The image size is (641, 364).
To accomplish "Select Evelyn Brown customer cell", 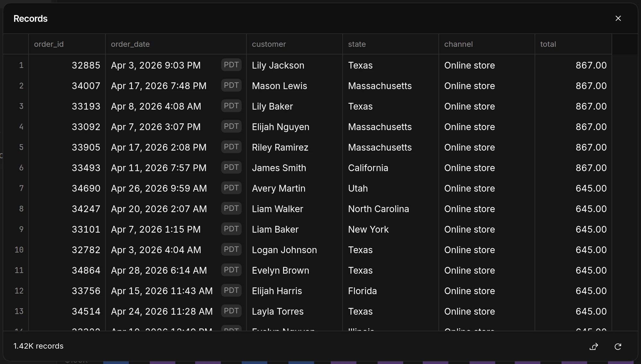I will point(295,270).
